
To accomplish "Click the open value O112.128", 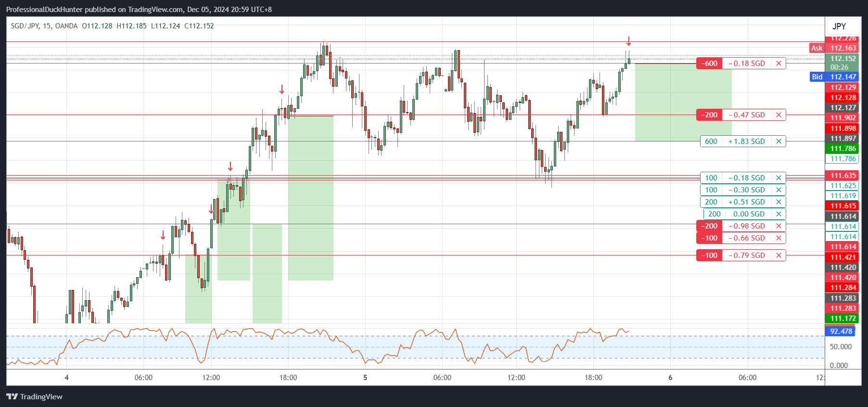I will [97, 26].
